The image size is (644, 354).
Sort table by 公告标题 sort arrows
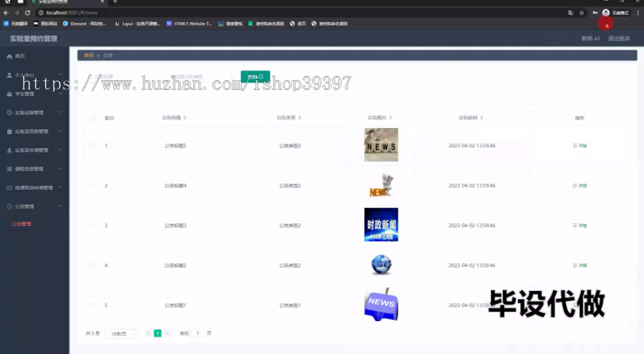point(185,118)
